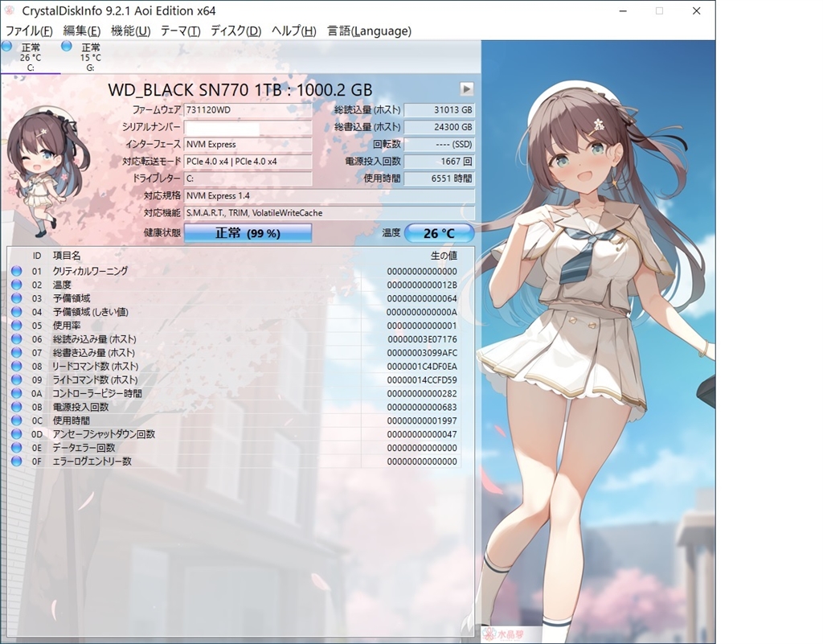Select the 温度 attribute name in row 02
Image resolution: width=823 pixels, height=644 pixels.
coord(62,285)
